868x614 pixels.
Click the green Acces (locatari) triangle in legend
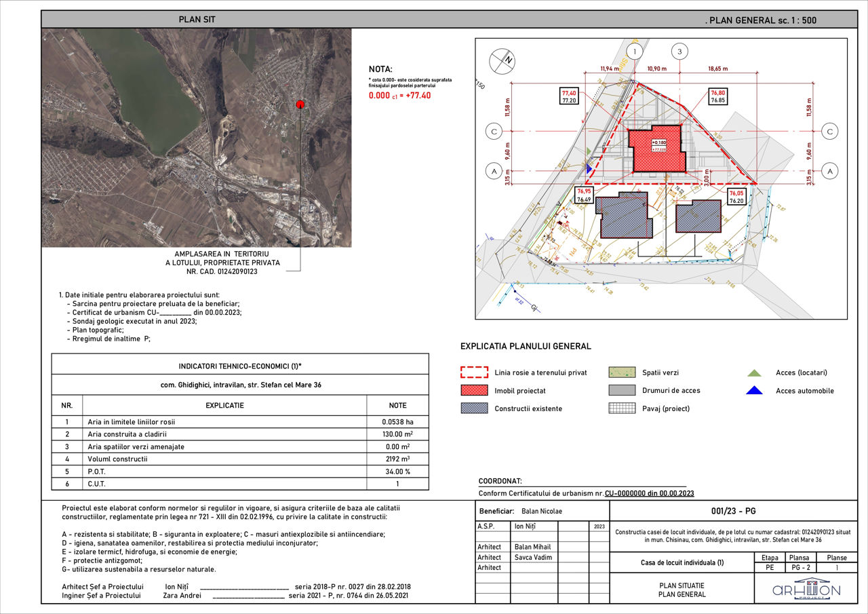[753, 372]
